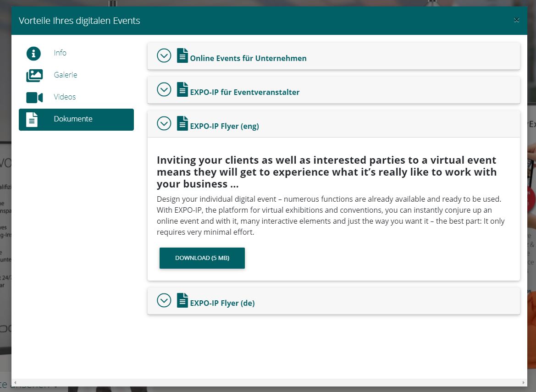Click document icon beside EXPO-IP Flyer (eng)

click(182, 123)
